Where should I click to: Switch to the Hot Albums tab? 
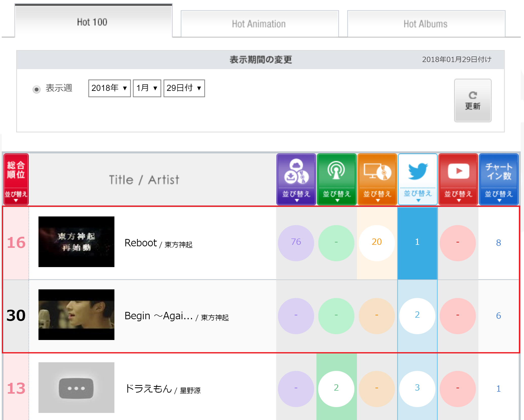(x=426, y=24)
